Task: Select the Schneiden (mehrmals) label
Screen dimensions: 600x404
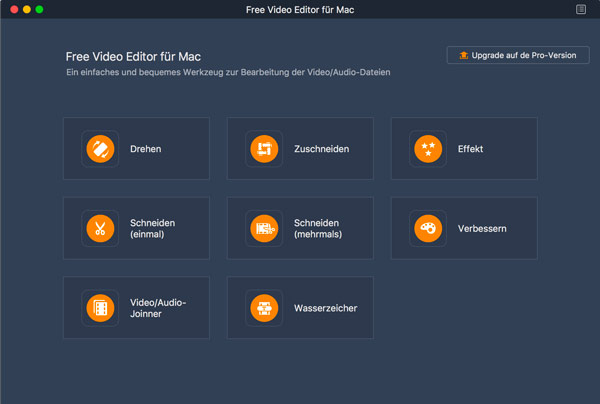Action: [318, 228]
